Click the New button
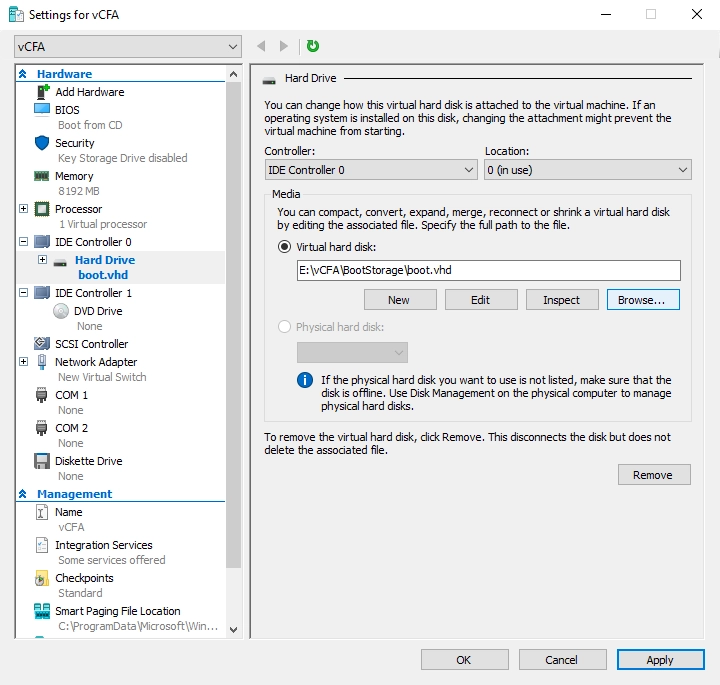 point(400,300)
